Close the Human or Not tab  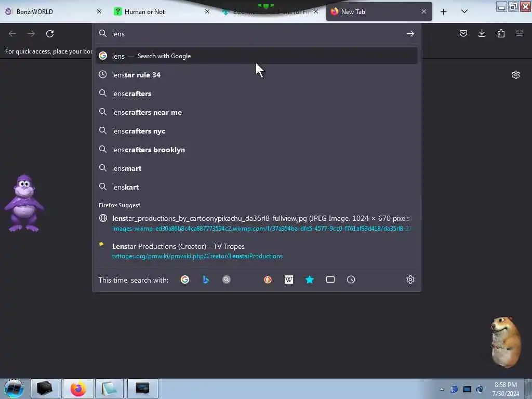(207, 11)
